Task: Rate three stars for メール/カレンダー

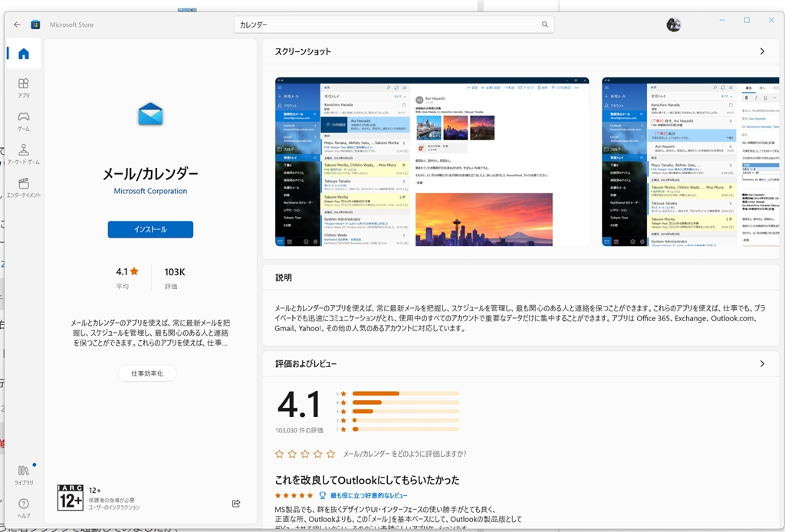Action: click(x=305, y=454)
